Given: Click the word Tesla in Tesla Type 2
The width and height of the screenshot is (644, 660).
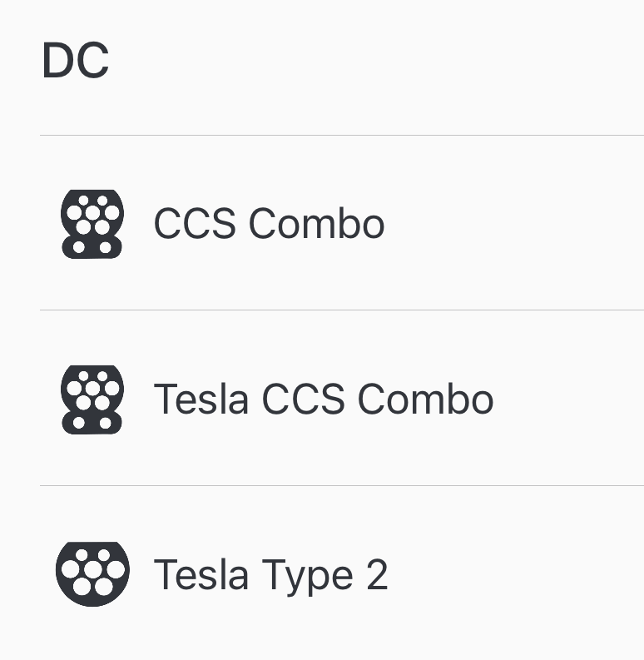Looking at the screenshot, I should click(201, 574).
